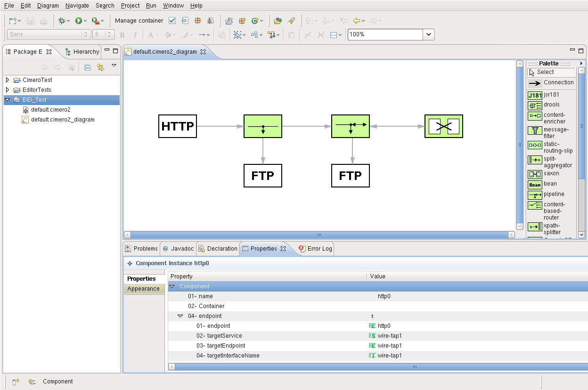Screen dimensions: 588x390
Task: Toggle the Manage container checkbox
Action: (x=172, y=21)
